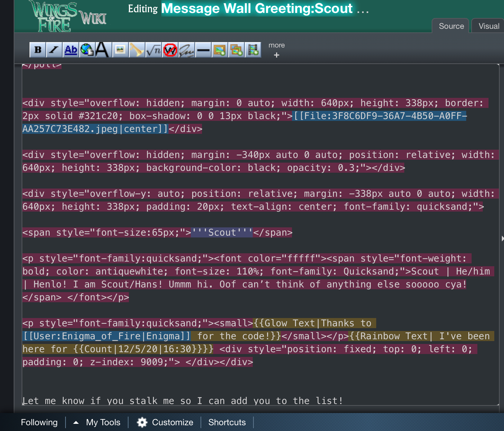Switch to the Source editor tab
The image size is (504, 431).
coord(451,26)
